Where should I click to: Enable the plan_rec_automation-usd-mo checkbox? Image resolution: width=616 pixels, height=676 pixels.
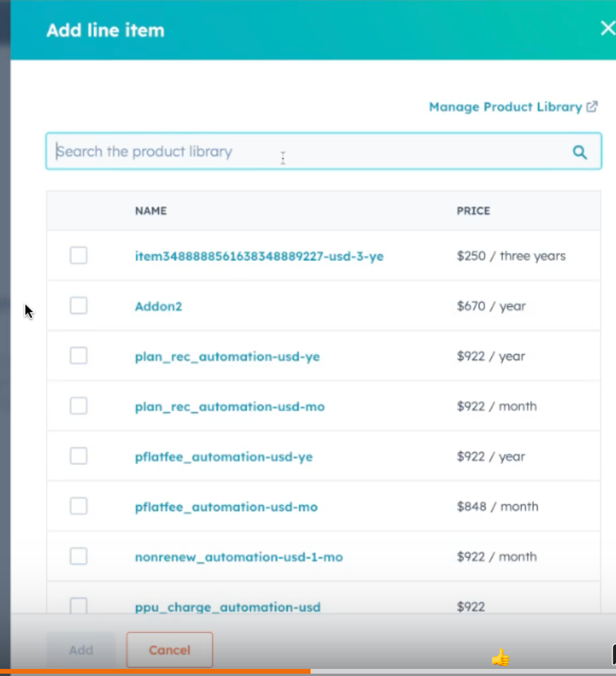78,406
